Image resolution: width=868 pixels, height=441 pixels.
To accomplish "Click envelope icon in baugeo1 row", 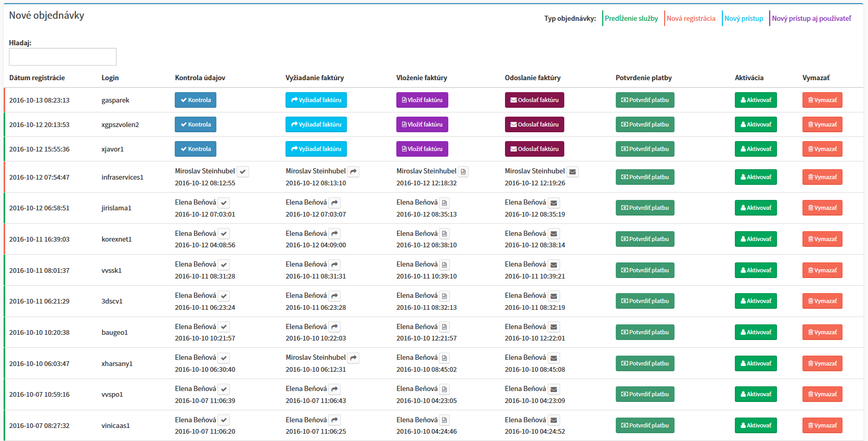I will coord(554,327).
